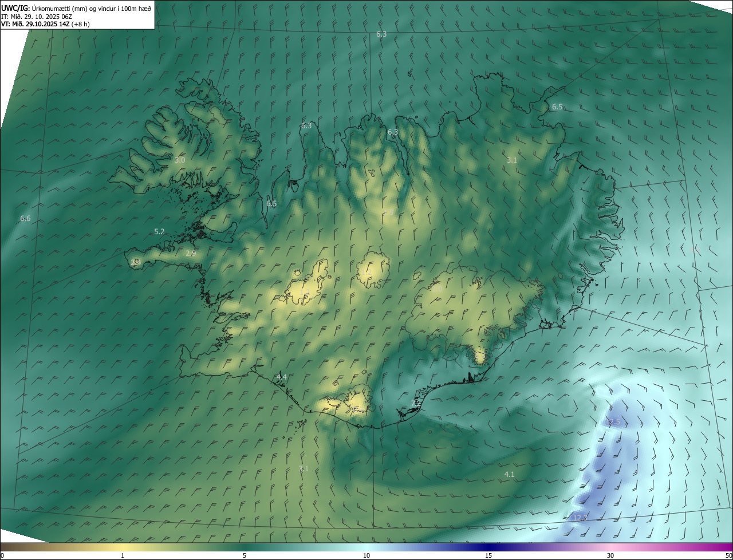Image resolution: width=733 pixels, height=560 pixels.
Task: Click the brown start of the color scale
Action: point(9,547)
